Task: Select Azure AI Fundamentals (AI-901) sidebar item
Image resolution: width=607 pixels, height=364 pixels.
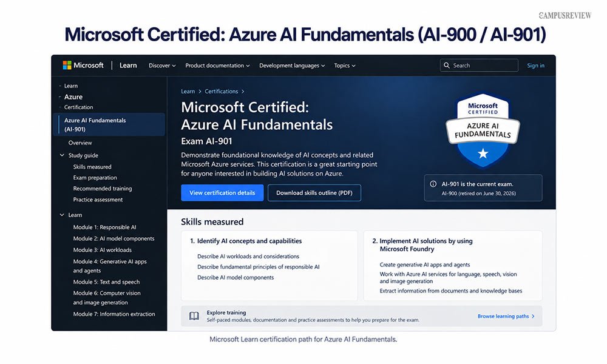Action: point(109,124)
